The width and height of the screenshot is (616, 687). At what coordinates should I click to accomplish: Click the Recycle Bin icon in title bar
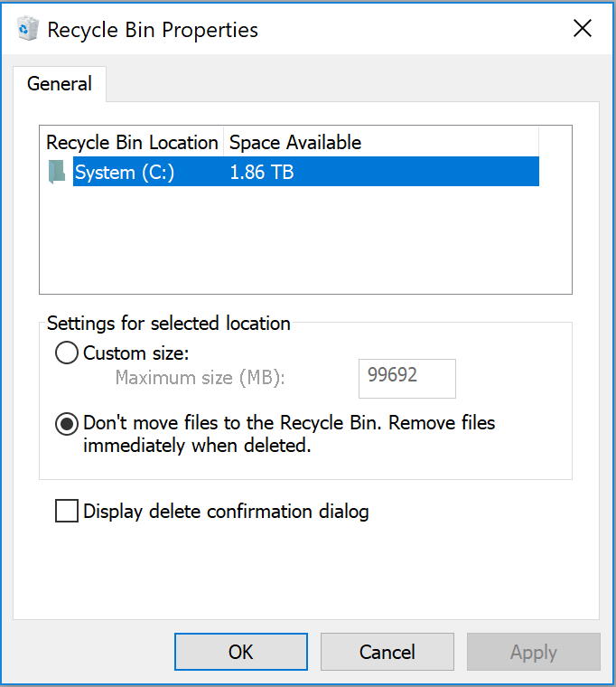(x=28, y=29)
